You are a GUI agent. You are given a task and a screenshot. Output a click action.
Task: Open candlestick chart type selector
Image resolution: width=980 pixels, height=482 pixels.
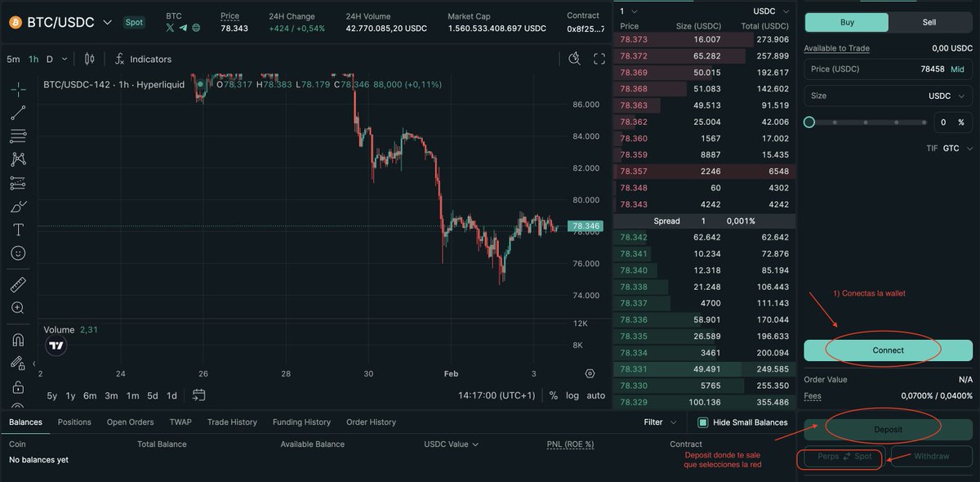click(x=90, y=59)
